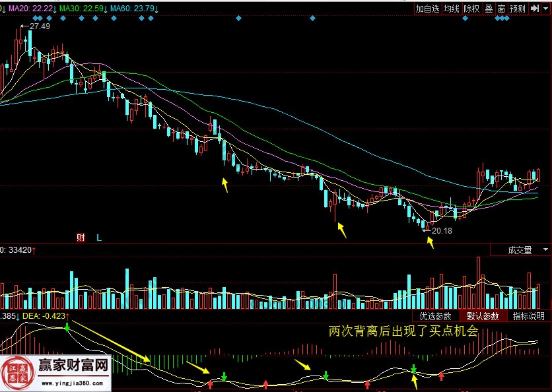
Task: Open the 窗 window layout option
Action: (501, 9)
